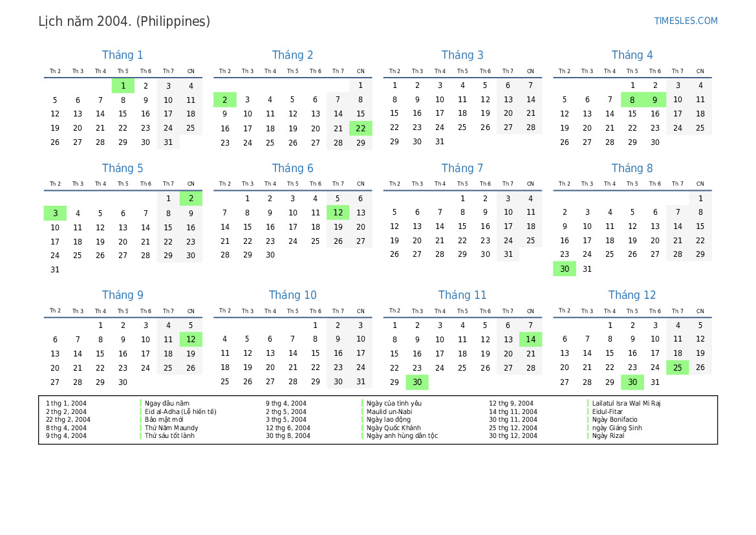Click the Tháng 10 month title
The image size is (756, 535).
pos(292,295)
